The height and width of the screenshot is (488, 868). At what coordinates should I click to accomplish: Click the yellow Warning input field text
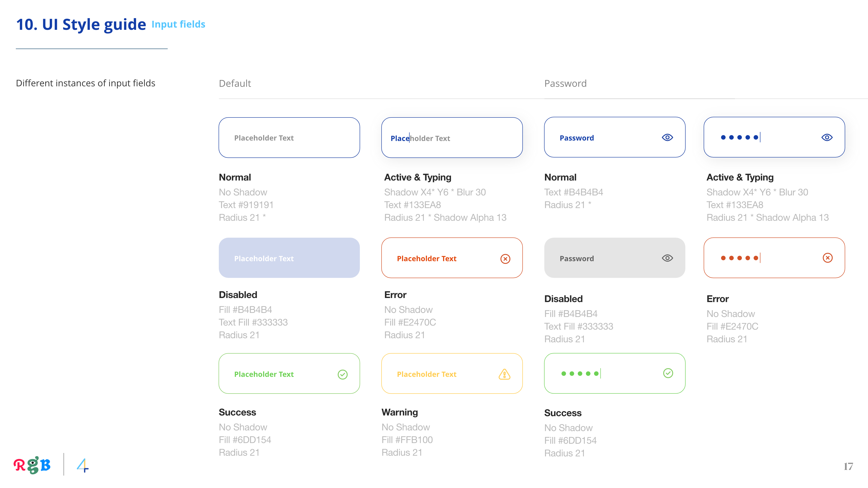[427, 374]
